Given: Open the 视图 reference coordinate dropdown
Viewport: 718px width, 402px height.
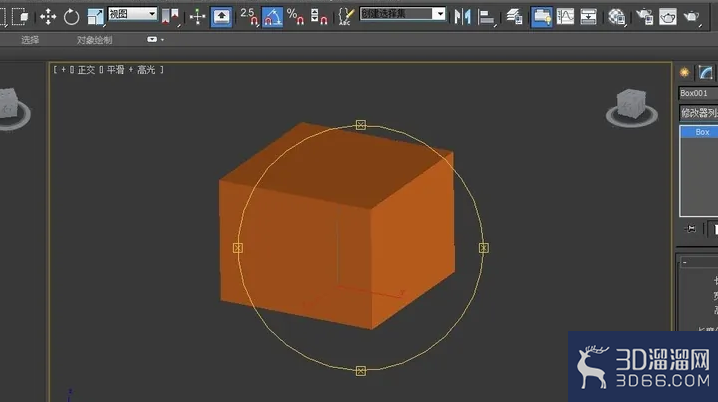Looking at the screenshot, I should tap(133, 14).
